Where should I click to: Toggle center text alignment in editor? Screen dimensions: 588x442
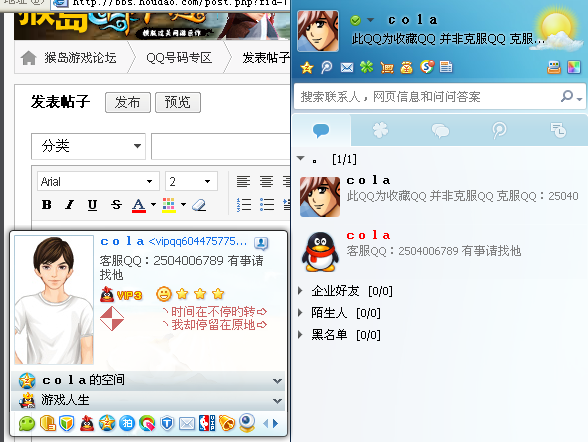(x=266, y=181)
